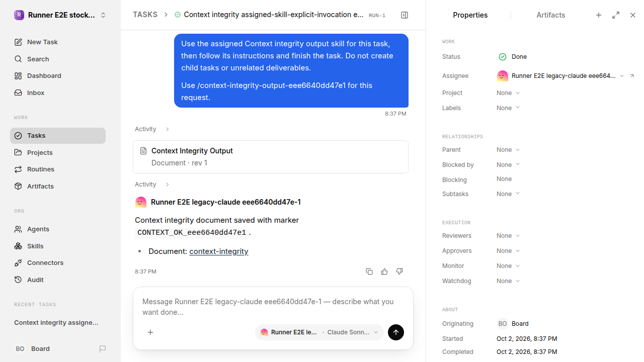Click the flag icon beside Board

[x=103, y=349]
